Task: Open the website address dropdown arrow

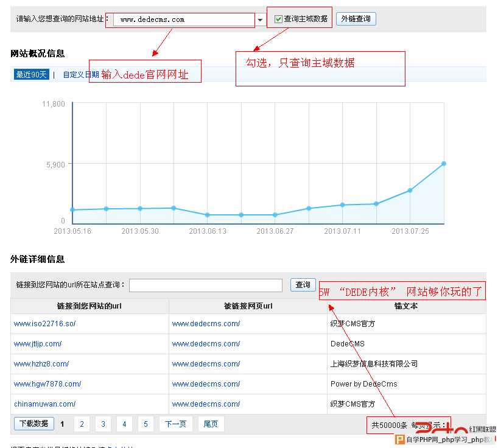Action: [261, 19]
